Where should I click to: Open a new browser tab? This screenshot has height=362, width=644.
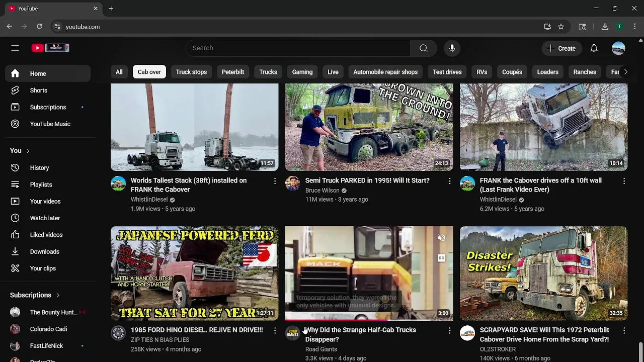[111, 9]
